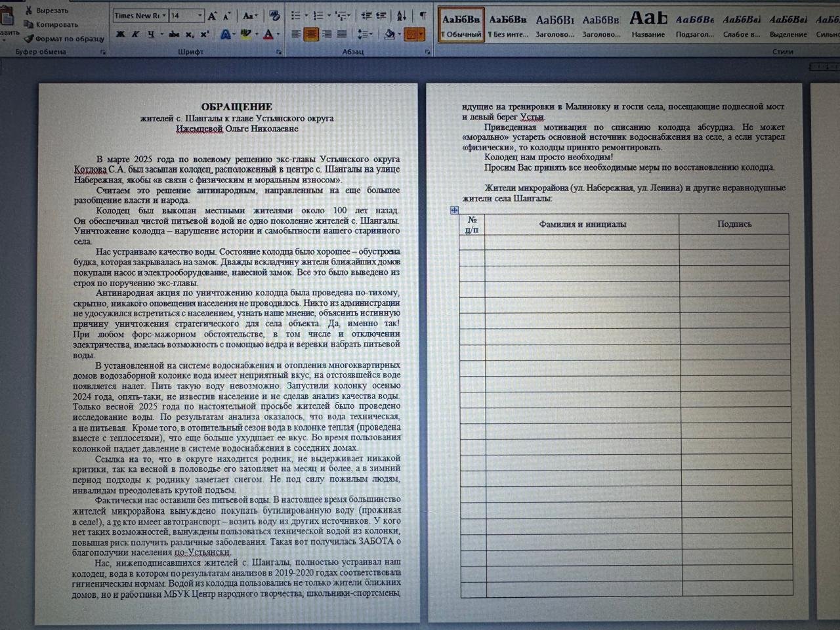Select the Выделение style
Viewport: 840px width, 630px height.
pyautogui.click(x=788, y=25)
